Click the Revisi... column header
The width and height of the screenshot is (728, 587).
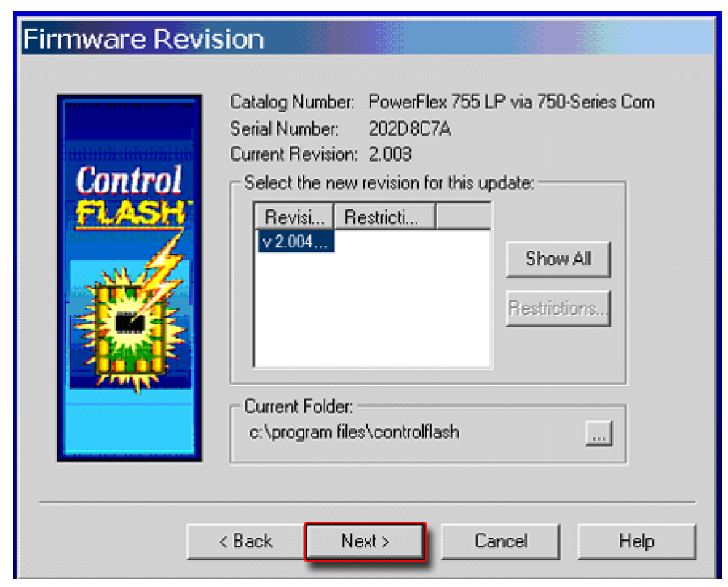(294, 217)
